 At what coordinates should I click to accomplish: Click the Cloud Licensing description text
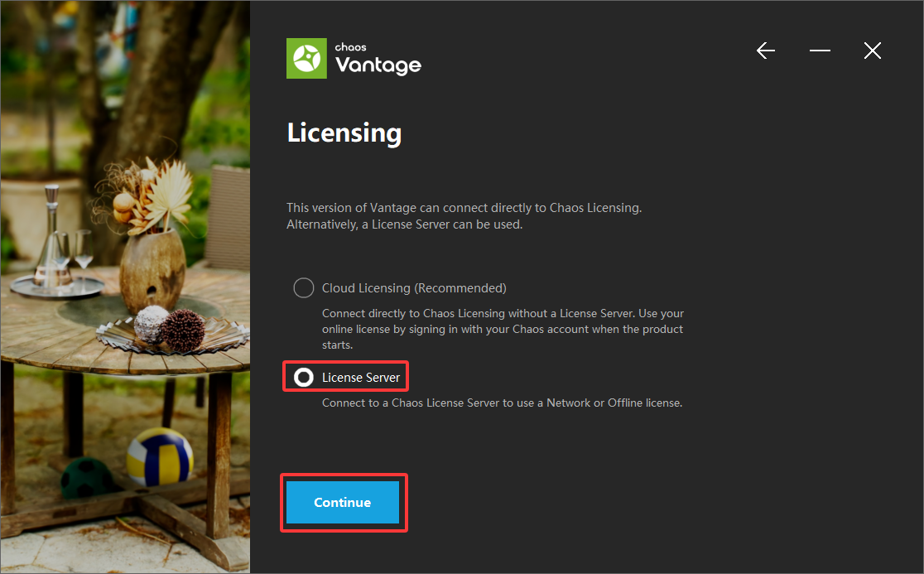[503, 329]
